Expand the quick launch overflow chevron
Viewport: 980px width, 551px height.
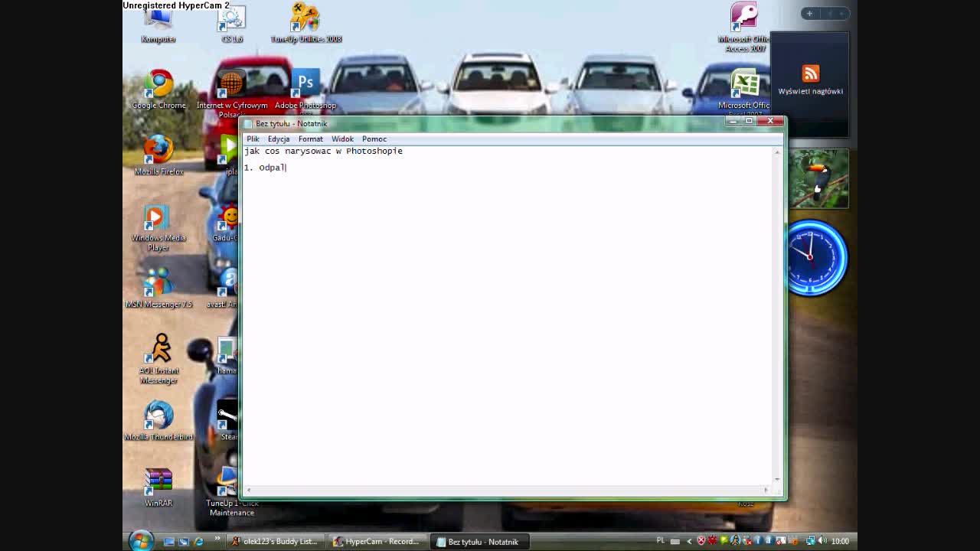pyautogui.click(x=217, y=540)
